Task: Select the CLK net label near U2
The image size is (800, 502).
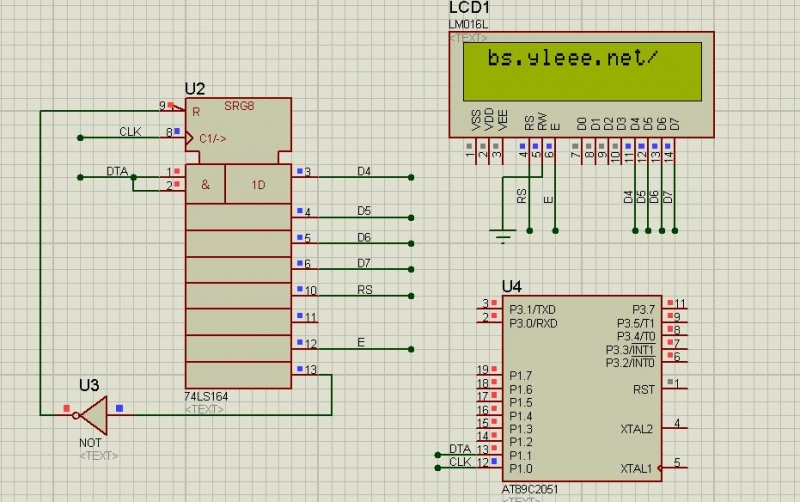Action: (x=130, y=132)
